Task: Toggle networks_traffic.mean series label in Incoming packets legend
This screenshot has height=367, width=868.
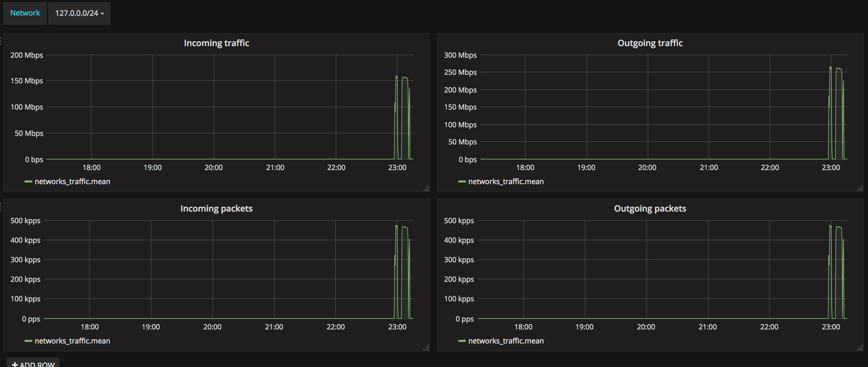Action: tap(72, 341)
